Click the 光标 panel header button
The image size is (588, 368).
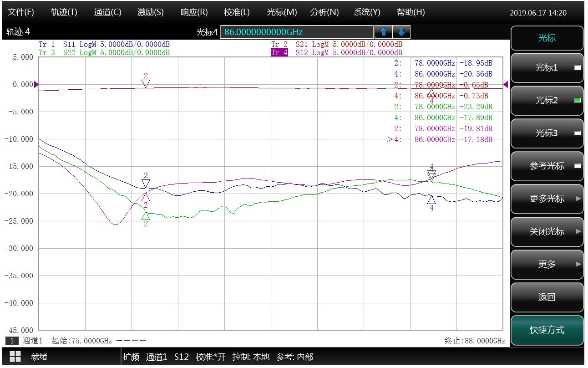click(x=547, y=38)
